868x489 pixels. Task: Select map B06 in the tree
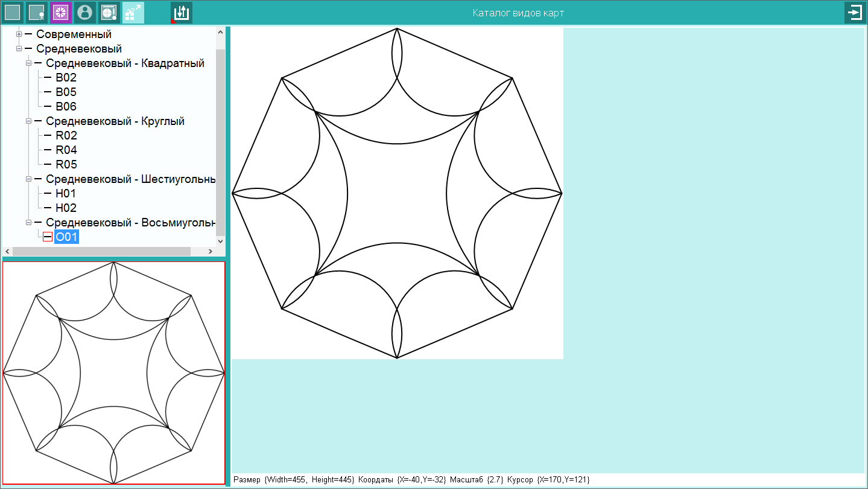click(x=66, y=107)
